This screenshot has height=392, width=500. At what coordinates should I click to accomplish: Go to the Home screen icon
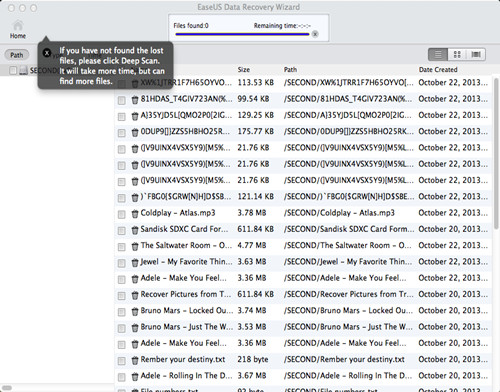point(18,26)
